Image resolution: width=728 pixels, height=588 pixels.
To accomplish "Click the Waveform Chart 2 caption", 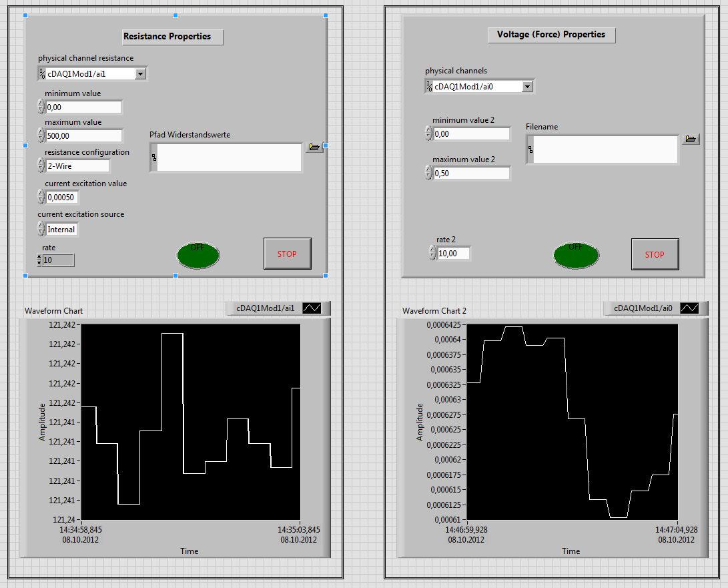I will [x=434, y=311].
